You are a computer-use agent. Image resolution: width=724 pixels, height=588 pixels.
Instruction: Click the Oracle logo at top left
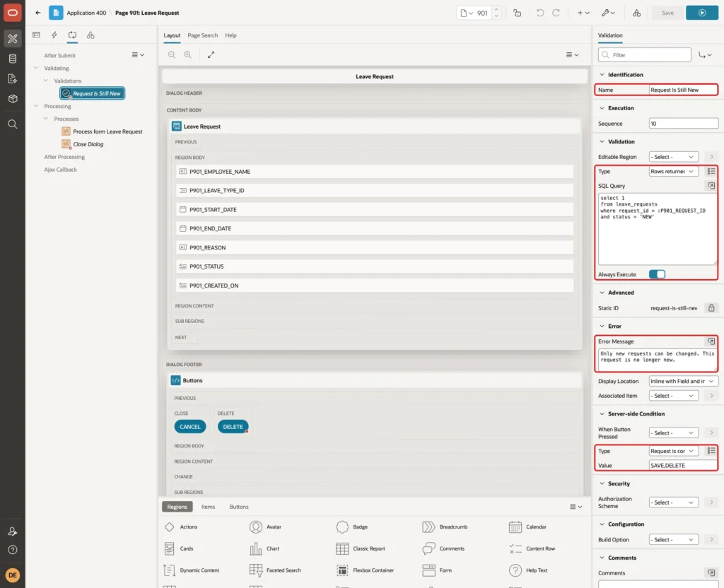click(13, 13)
